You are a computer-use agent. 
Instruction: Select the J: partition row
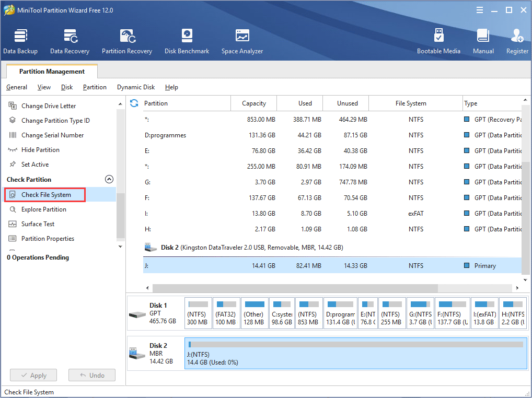tap(332, 265)
